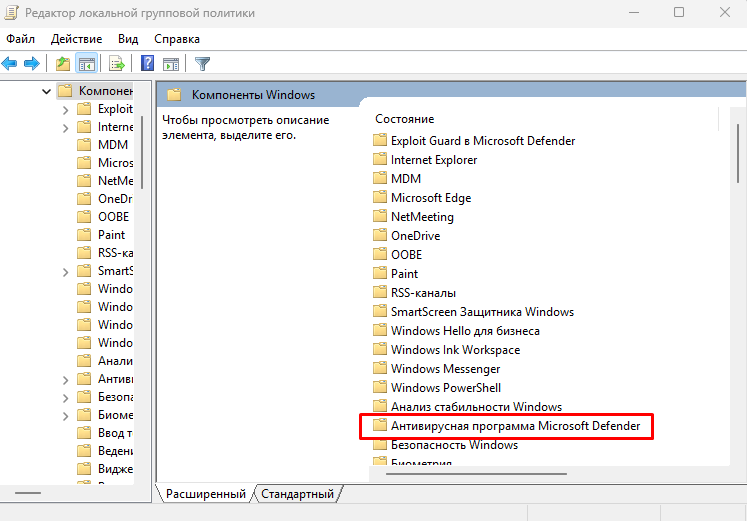The image size is (747, 521).
Task: Expand the Биоме node in the tree
Action: click(x=65, y=416)
